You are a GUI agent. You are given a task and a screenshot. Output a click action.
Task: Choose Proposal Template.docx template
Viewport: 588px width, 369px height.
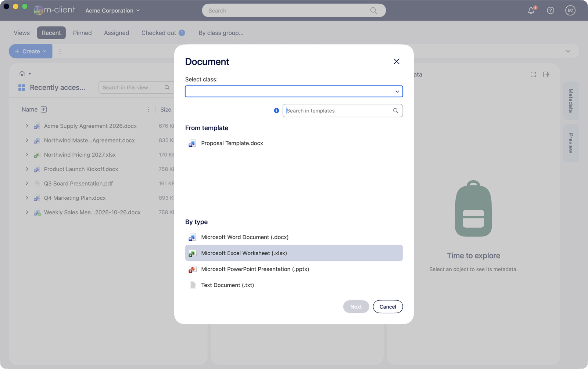tap(294, 143)
